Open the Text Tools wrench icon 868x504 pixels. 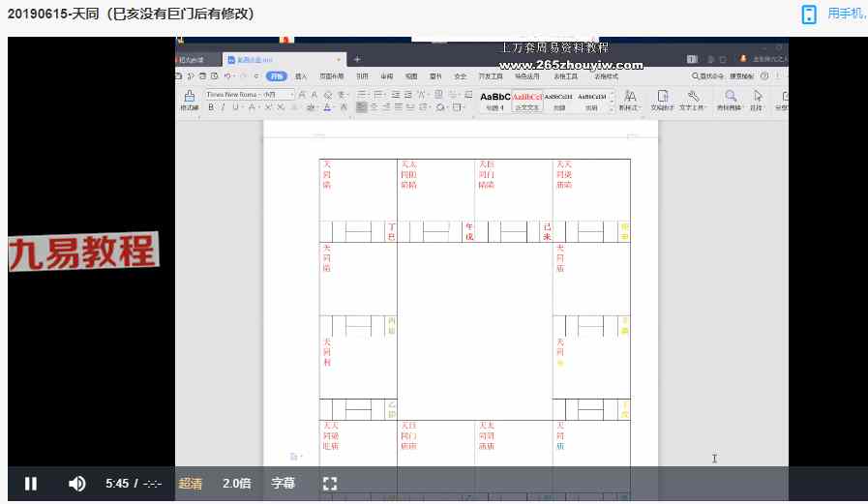(693, 96)
